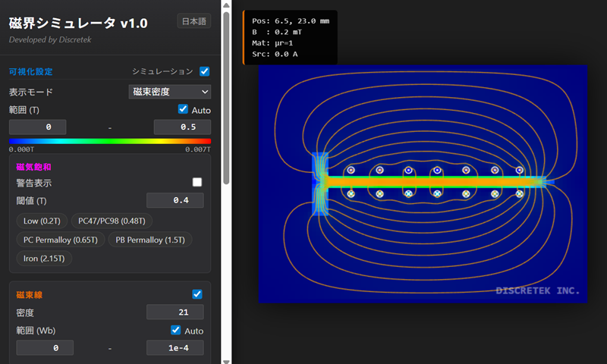
Task: Click the first lower coil conductor cross symbol
Action: pos(351,194)
